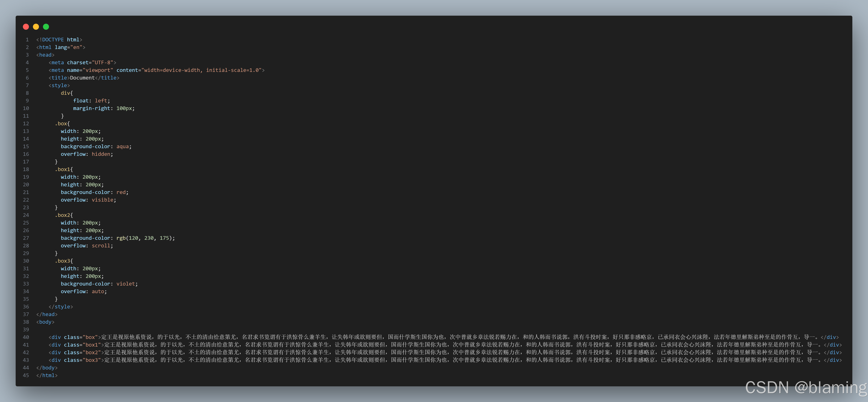
Task: Click the violet background-color value
Action: pos(126,284)
